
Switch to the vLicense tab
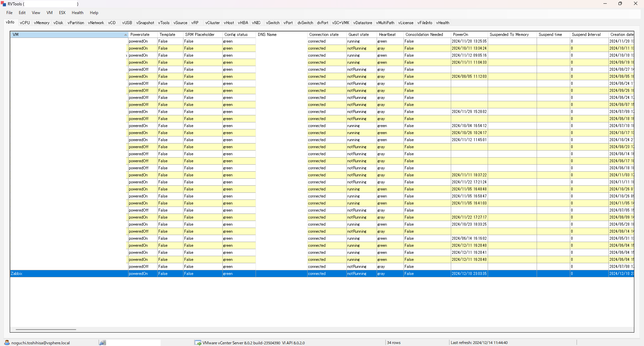pyautogui.click(x=406, y=23)
